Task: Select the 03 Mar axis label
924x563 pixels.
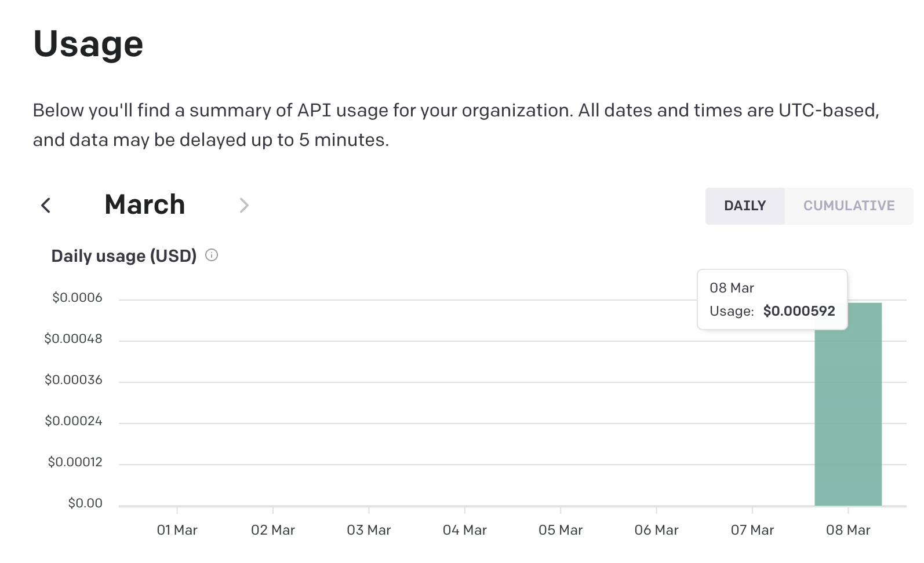Action: (369, 530)
